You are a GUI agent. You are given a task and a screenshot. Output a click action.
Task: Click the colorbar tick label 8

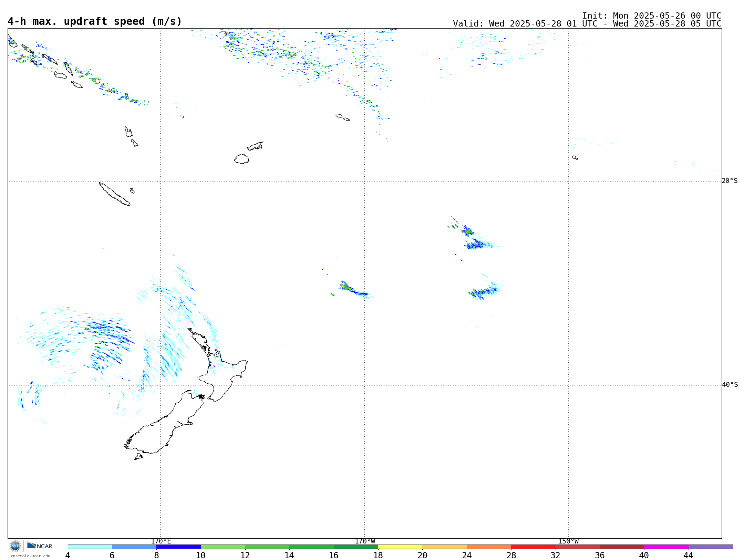tap(156, 555)
